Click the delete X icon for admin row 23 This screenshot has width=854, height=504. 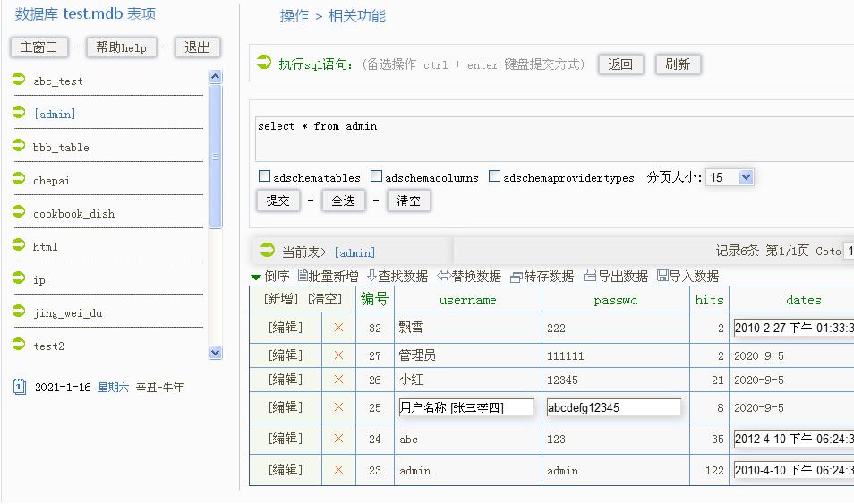(338, 470)
